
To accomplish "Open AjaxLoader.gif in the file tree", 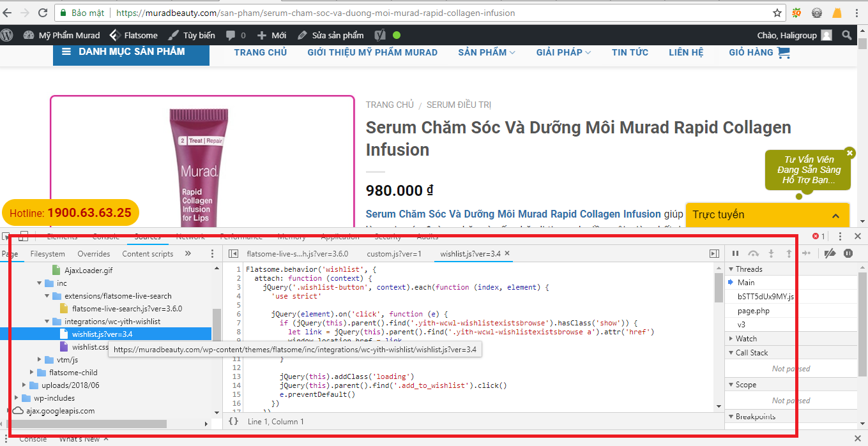I will coord(88,271).
